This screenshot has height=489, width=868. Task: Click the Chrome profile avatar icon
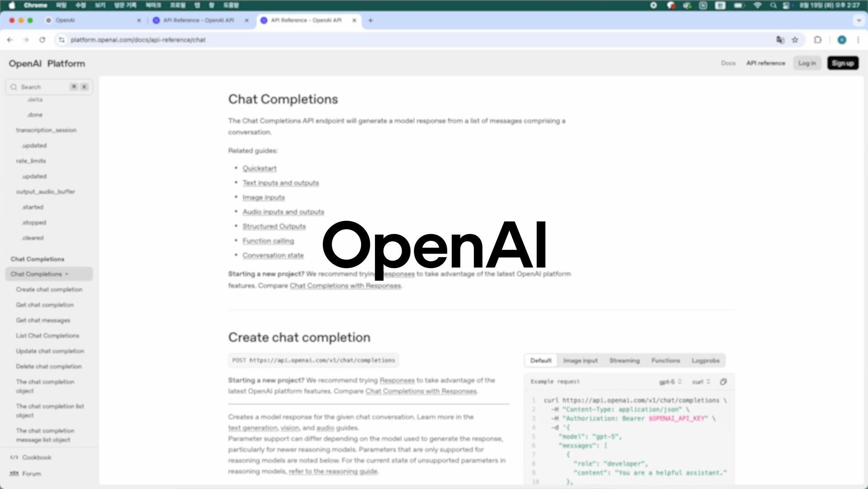pyautogui.click(x=842, y=40)
